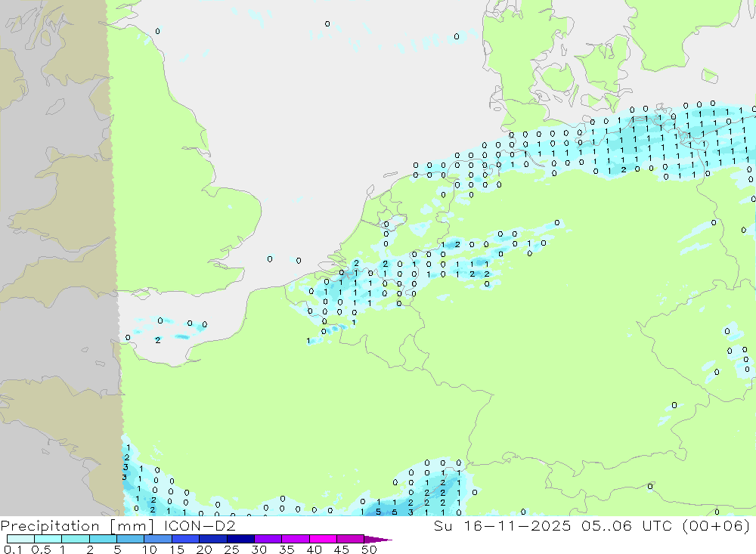Click the '20' legend scale label
This screenshot has width=756, height=554.
click(x=204, y=549)
